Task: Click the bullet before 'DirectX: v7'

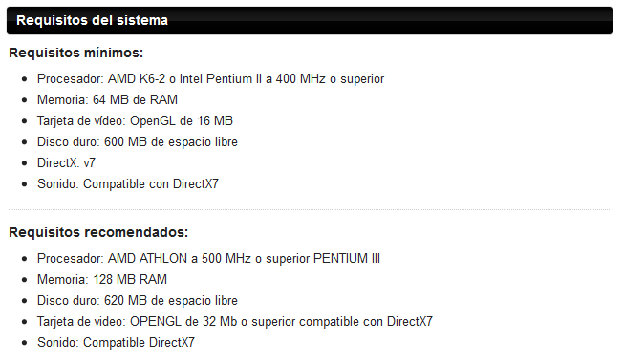Action: click(25, 163)
